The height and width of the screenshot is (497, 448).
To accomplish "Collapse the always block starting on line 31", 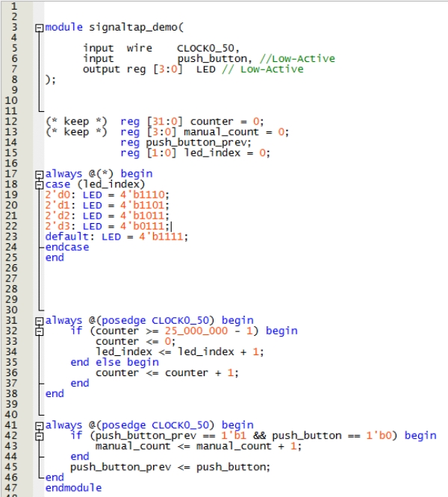I will 39,320.
